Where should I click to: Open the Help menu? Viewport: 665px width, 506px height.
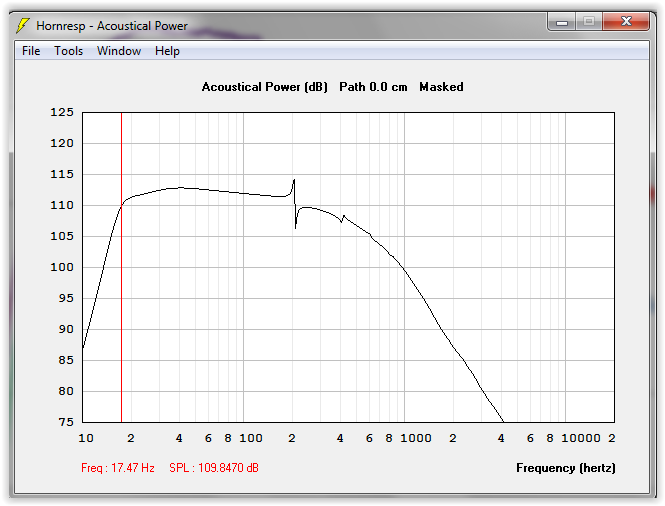(x=167, y=51)
